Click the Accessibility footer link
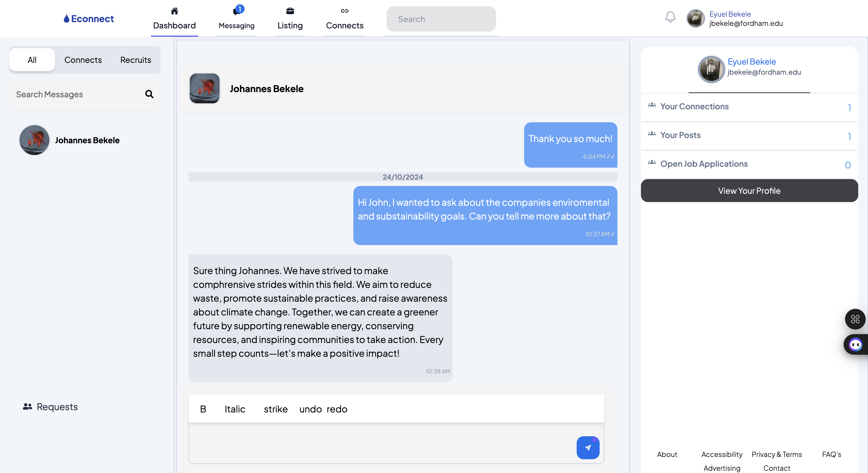Image resolution: width=868 pixels, height=473 pixels. click(722, 454)
